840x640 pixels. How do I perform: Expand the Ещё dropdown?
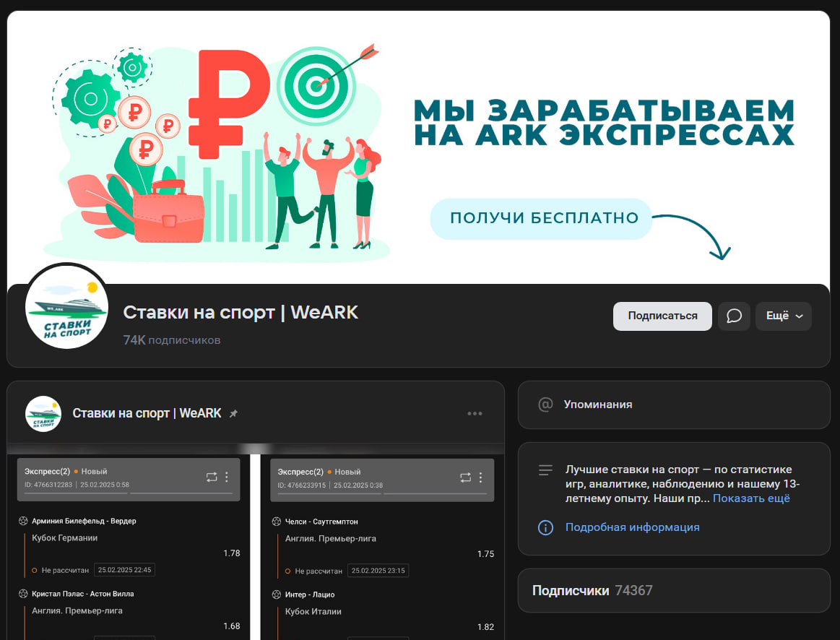pos(784,316)
